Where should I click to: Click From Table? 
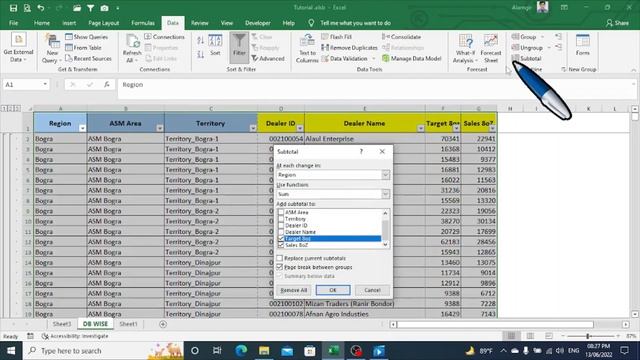83,48
